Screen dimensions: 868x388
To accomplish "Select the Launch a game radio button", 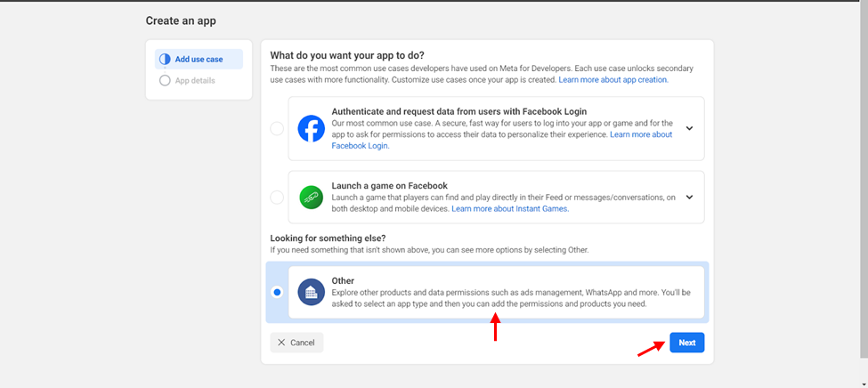I will tap(277, 198).
